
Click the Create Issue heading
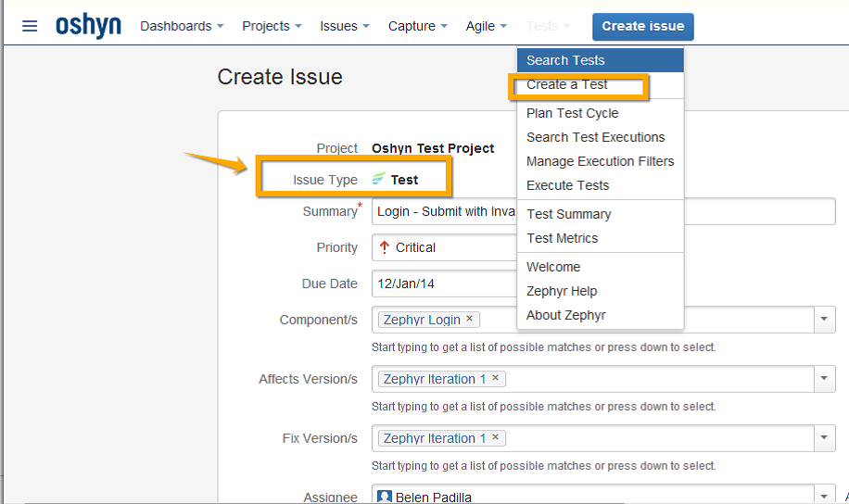(x=280, y=77)
